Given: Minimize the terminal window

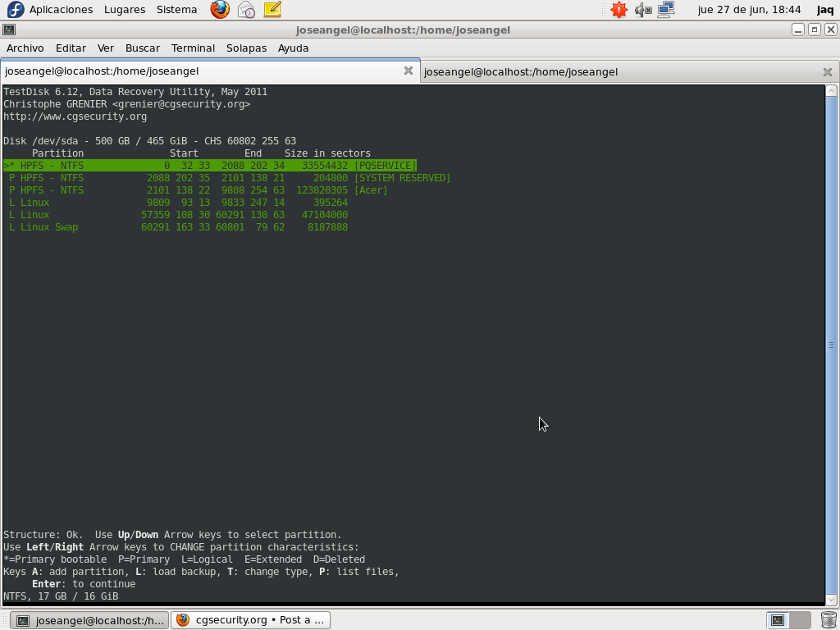Looking at the screenshot, I should pyautogui.click(x=797, y=30).
